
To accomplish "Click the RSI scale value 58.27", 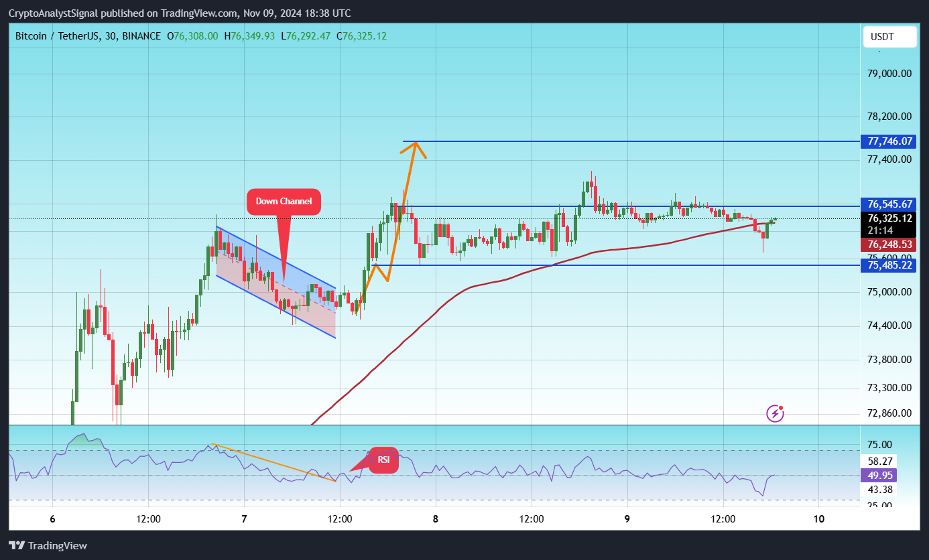I will click(880, 462).
